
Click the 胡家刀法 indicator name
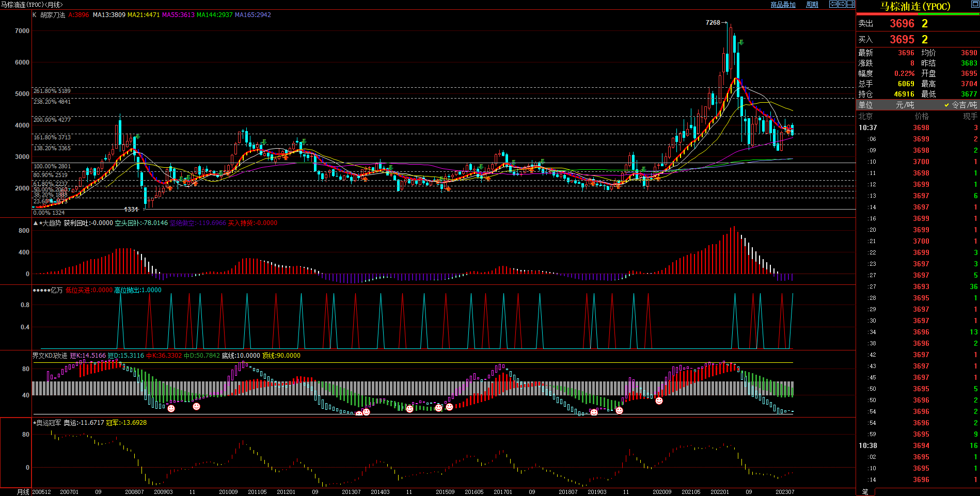point(53,15)
